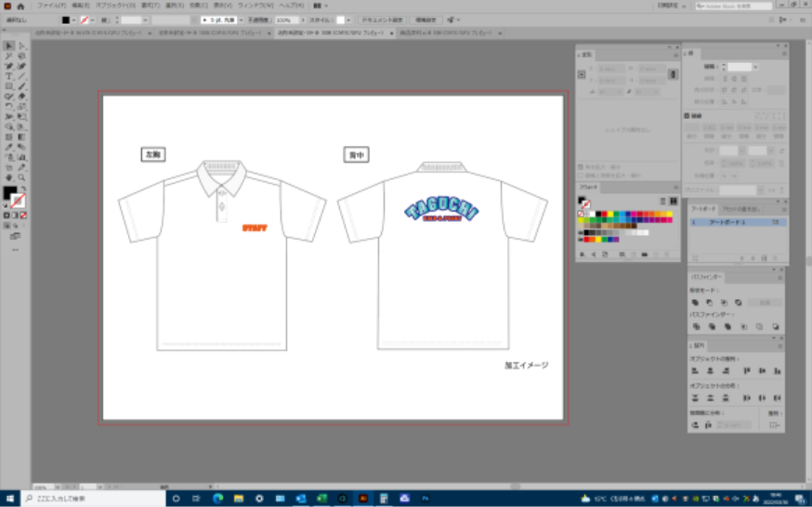Switch Swatches panel to thumbnail view
The width and height of the screenshot is (812, 507).
point(674,201)
